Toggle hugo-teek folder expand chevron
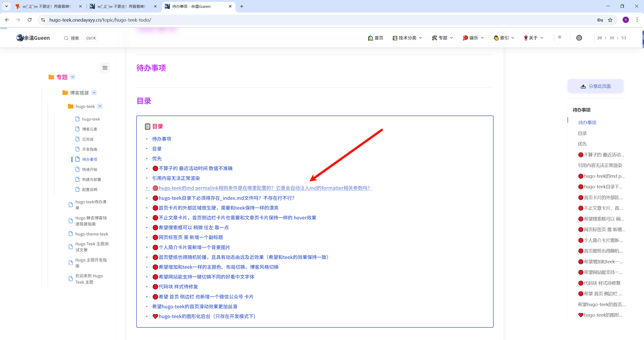The height and width of the screenshot is (340, 644). tap(100, 106)
